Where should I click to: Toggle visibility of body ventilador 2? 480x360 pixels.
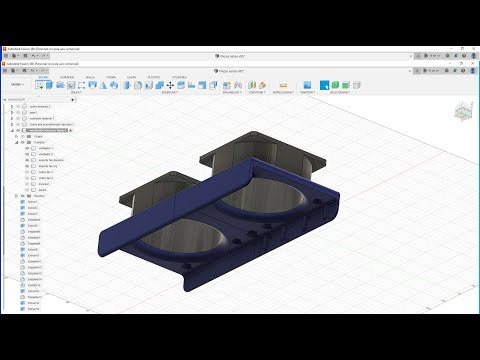tap(27, 154)
